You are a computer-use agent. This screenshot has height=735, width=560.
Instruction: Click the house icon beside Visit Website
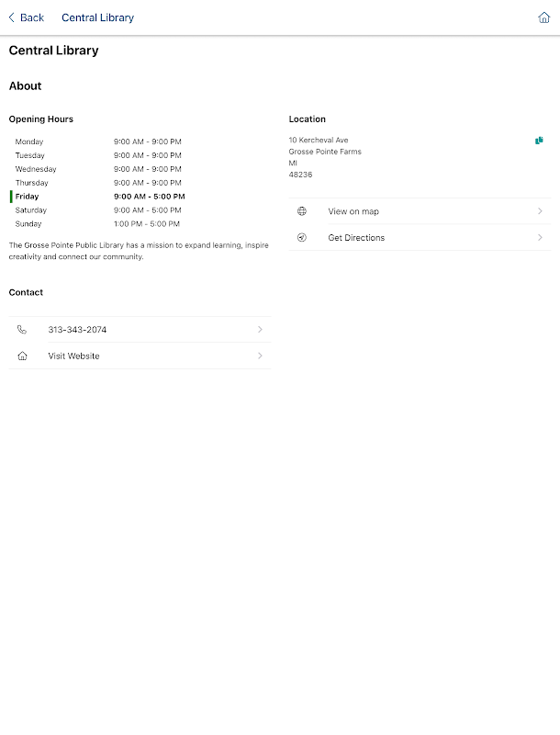coord(22,356)
